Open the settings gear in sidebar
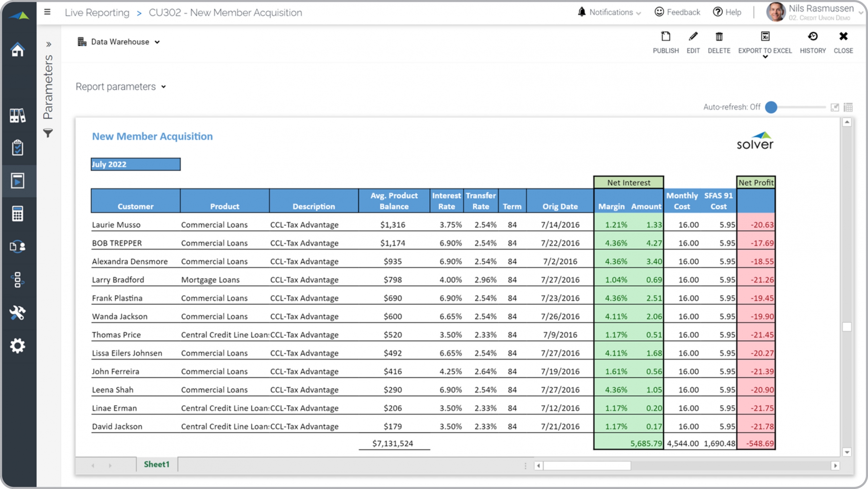The image size is (868, 489). tap(18, 346)
